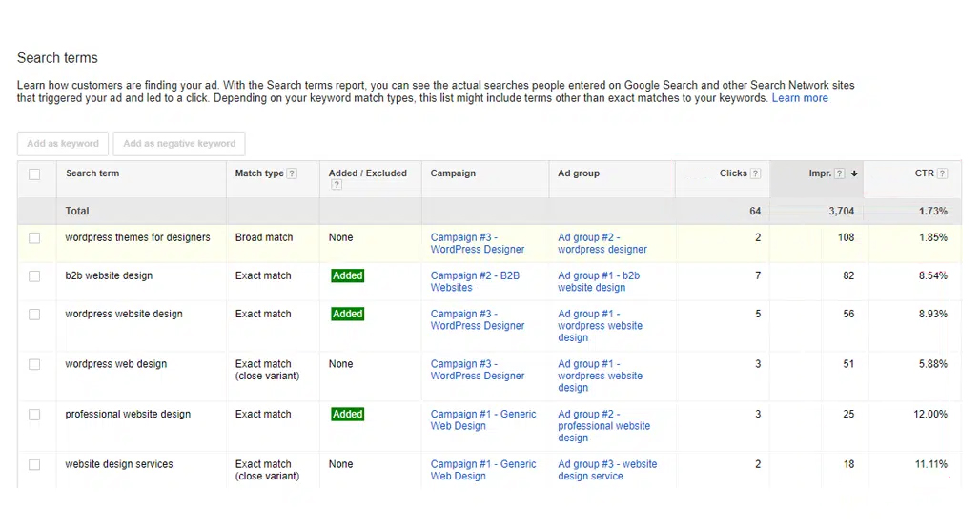Open Ad group #2 - wordpress designer

tap(602, 243)
